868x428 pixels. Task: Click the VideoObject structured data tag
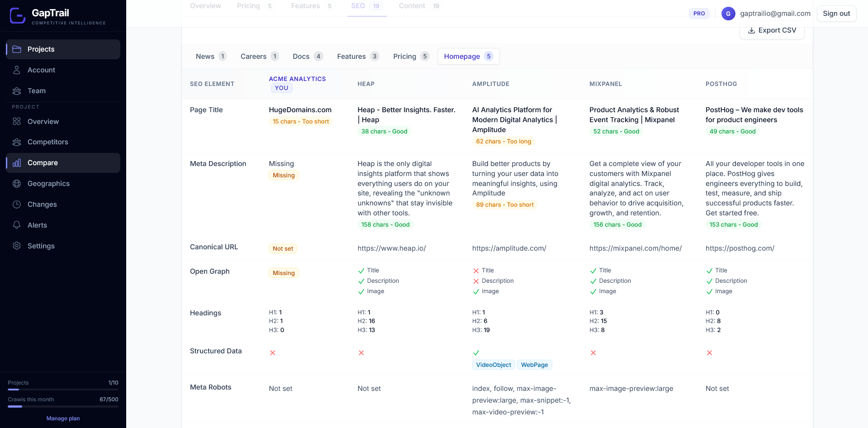493,365
